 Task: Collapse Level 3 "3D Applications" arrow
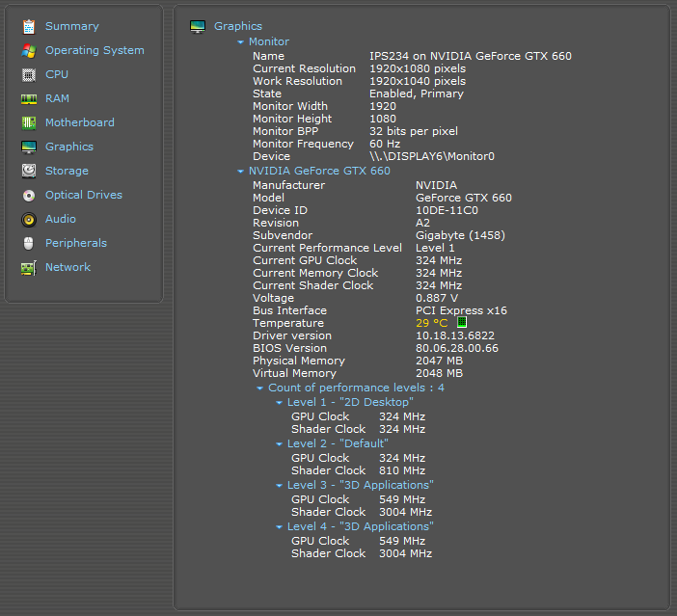[279, 486]
